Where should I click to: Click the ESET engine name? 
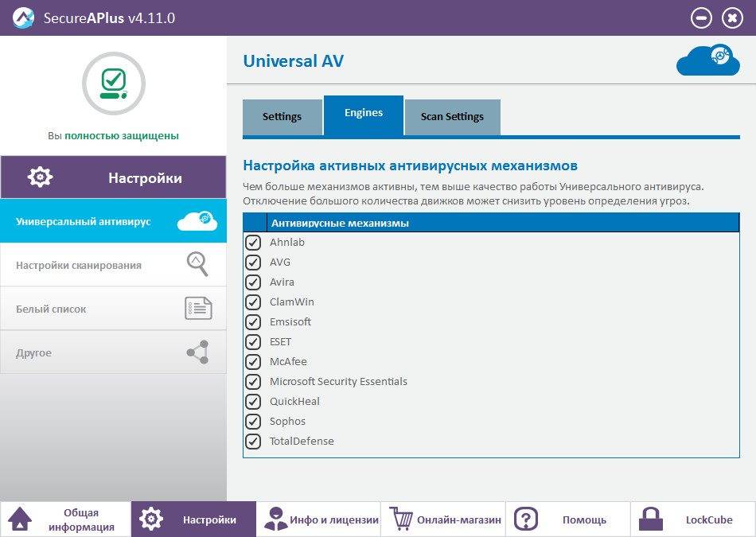coord(281,341)
